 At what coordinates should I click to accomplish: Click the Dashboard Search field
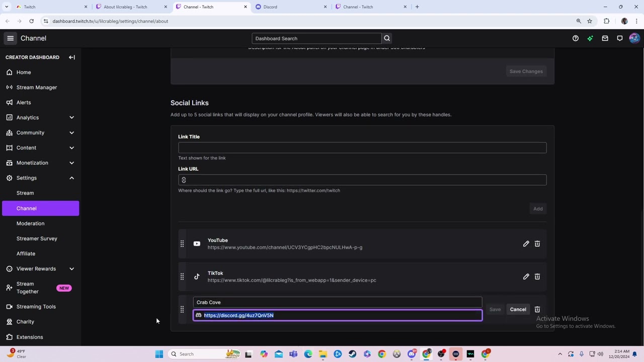coord(316,38)
